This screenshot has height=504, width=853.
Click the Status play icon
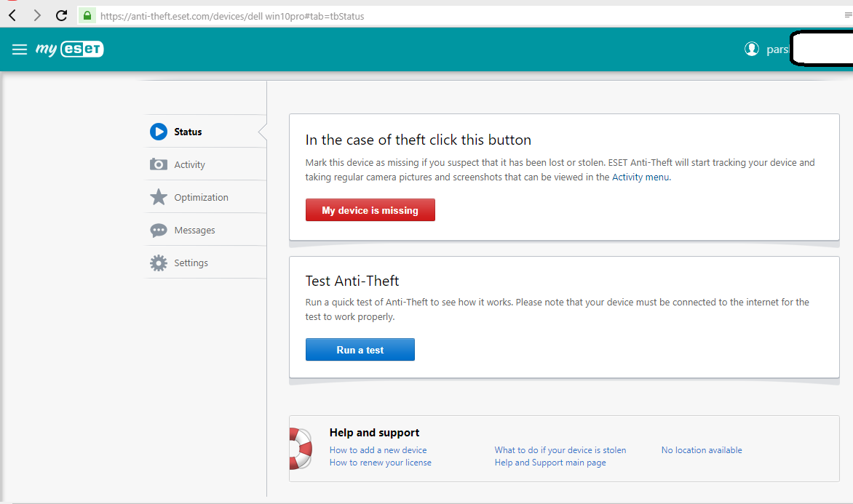pyautogui.click(x=159, y=132)
